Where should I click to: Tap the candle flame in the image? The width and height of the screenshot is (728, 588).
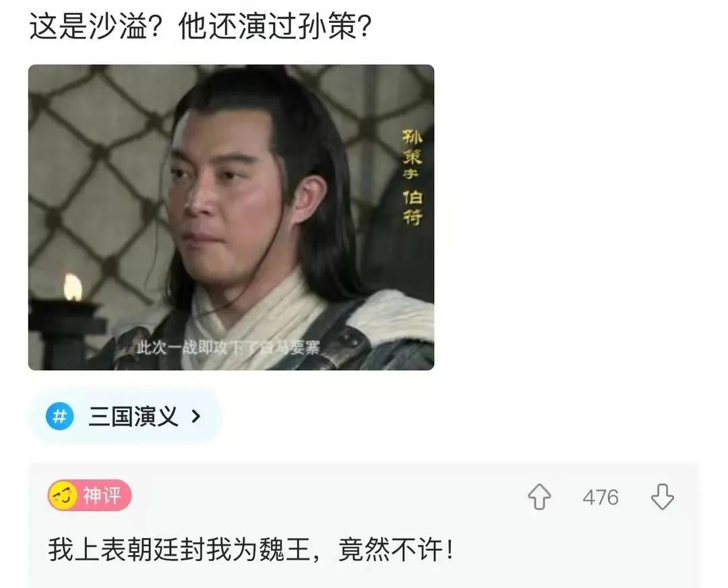(x=73, y=287)
